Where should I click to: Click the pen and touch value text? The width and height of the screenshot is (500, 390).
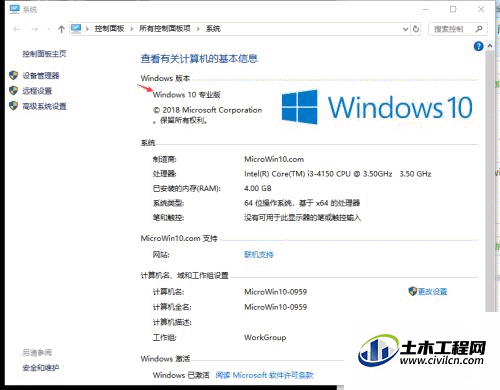[302, 218]
